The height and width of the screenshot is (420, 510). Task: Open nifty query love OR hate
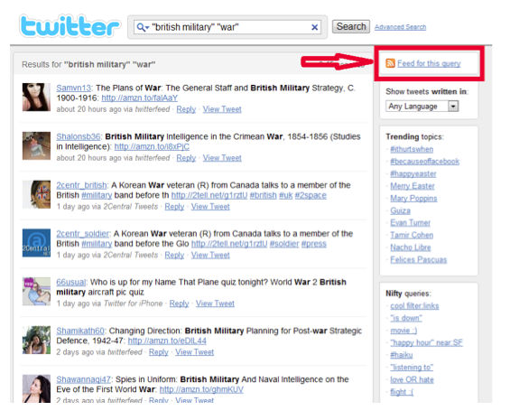[x=413, y=379]
